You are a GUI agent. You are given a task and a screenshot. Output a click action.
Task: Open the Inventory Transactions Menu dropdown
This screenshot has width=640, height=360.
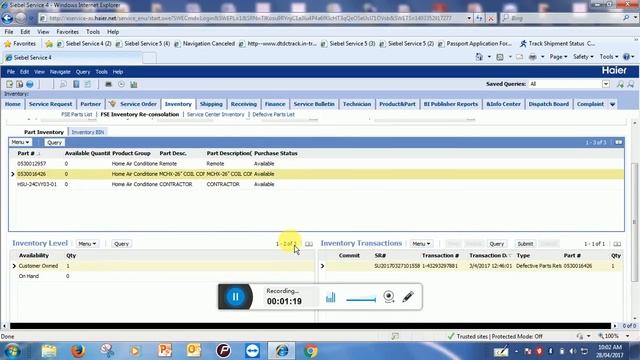click(x=421, y=244)
